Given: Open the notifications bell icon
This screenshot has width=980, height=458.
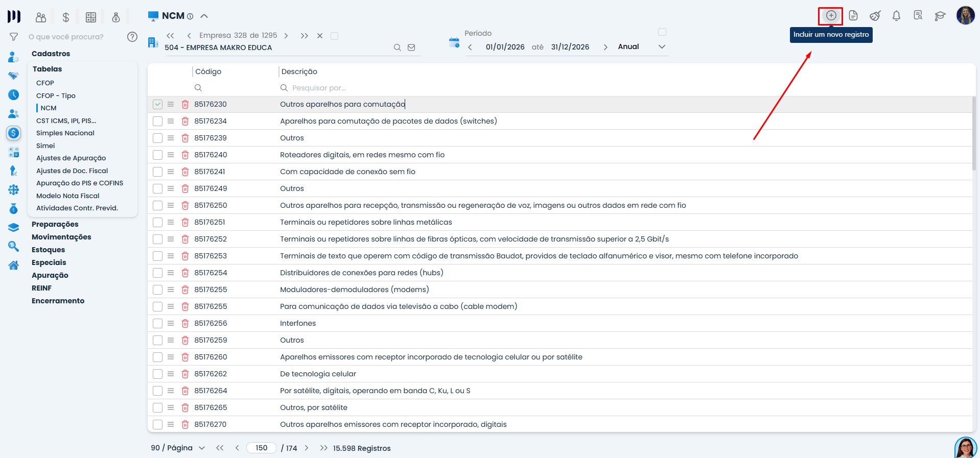Looking at the screenshot, I should tap(896, 16).
